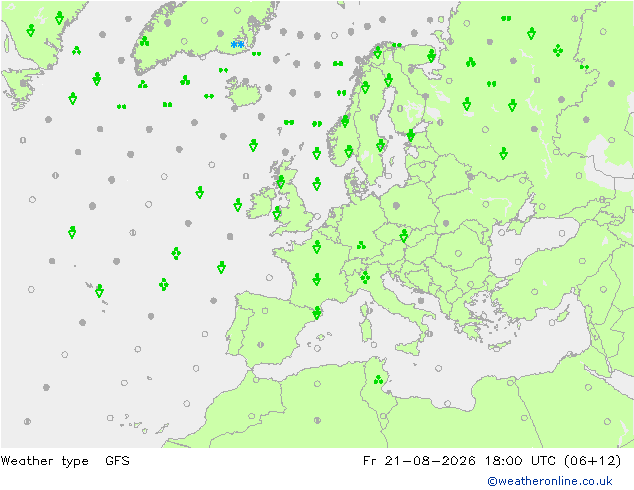
Task: Select the shower symbol over southern Sweden
Action: (380, 145)
